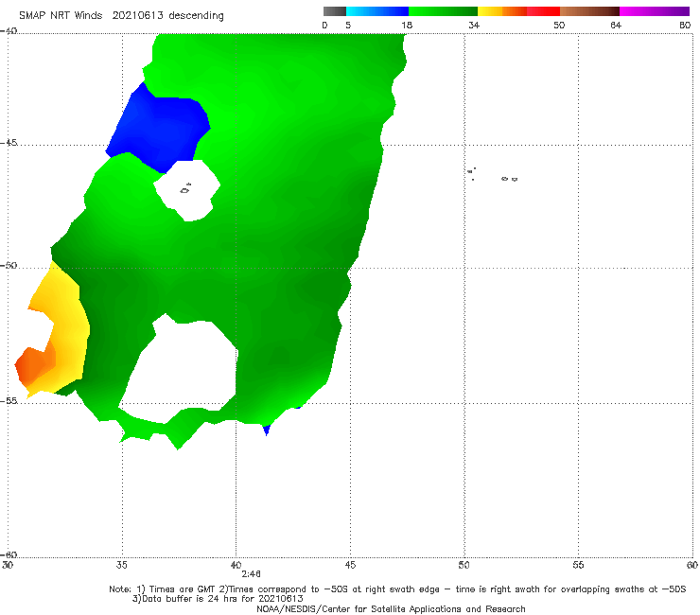Screen dimensions: 700x615
Task: Click the longitude axis label "60" at bottom right
Action: tap(692, 565)
